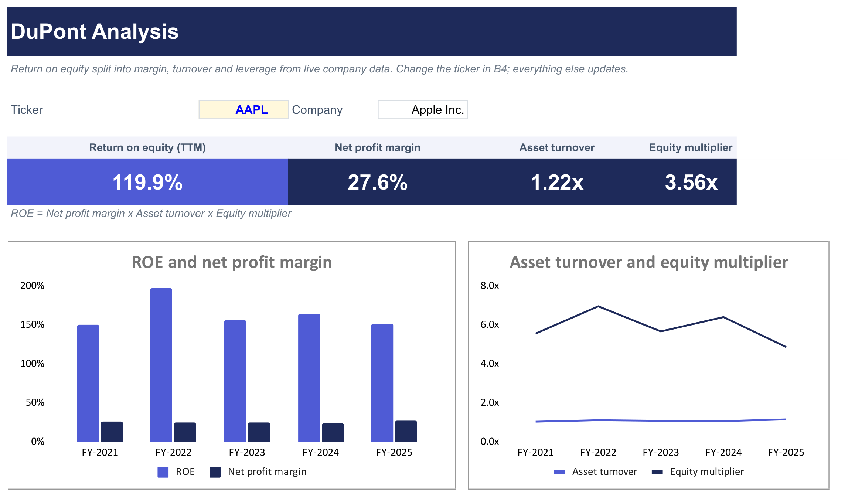This screenshot has height=504, width=855.
Task: Click the FY-2021 net profit margin bar
Action: 112,432
